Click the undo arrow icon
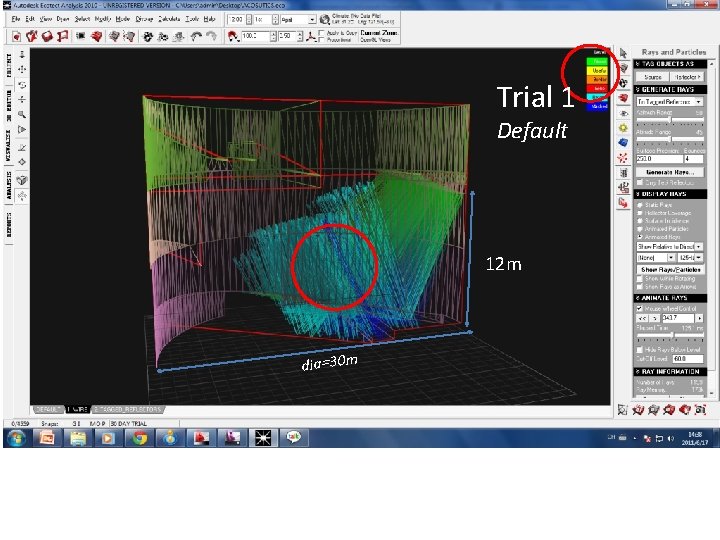 pyautogui.click(x=196, y=36)
